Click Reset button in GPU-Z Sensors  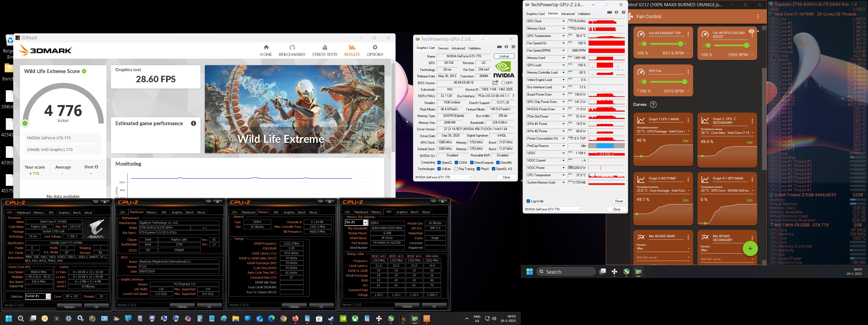tap(619, 201)
